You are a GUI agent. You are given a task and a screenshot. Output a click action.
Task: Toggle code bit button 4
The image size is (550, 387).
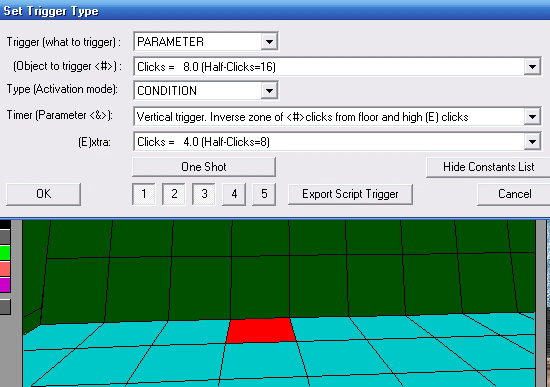[x=234, y=194]
